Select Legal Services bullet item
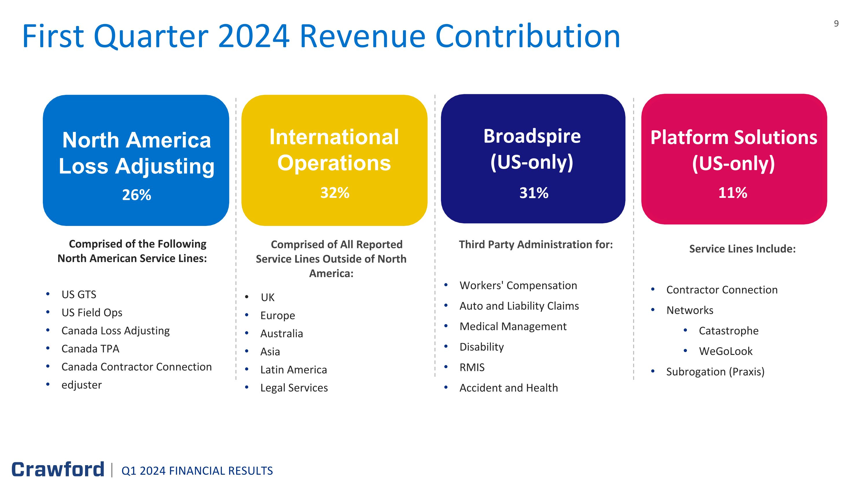The width and height of the screenshot is (868, 488). [x=294, y=388]
